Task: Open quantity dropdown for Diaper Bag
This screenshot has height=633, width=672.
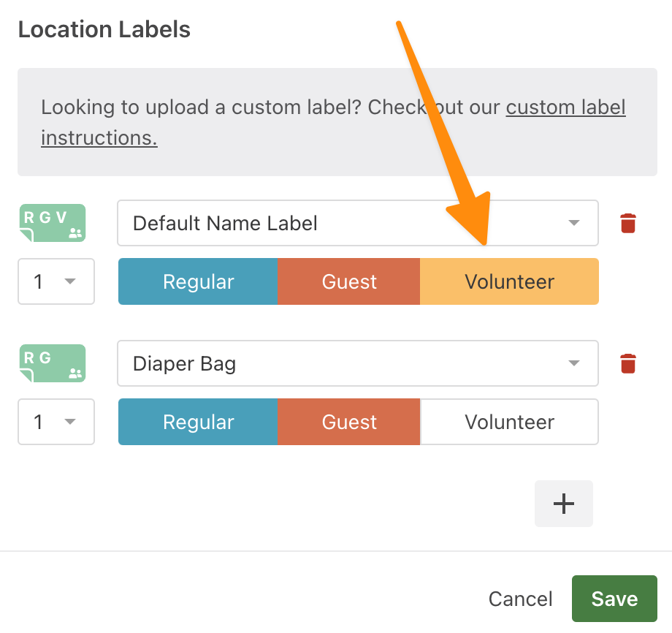Action: pyautogui.click(x=56, y=422)
